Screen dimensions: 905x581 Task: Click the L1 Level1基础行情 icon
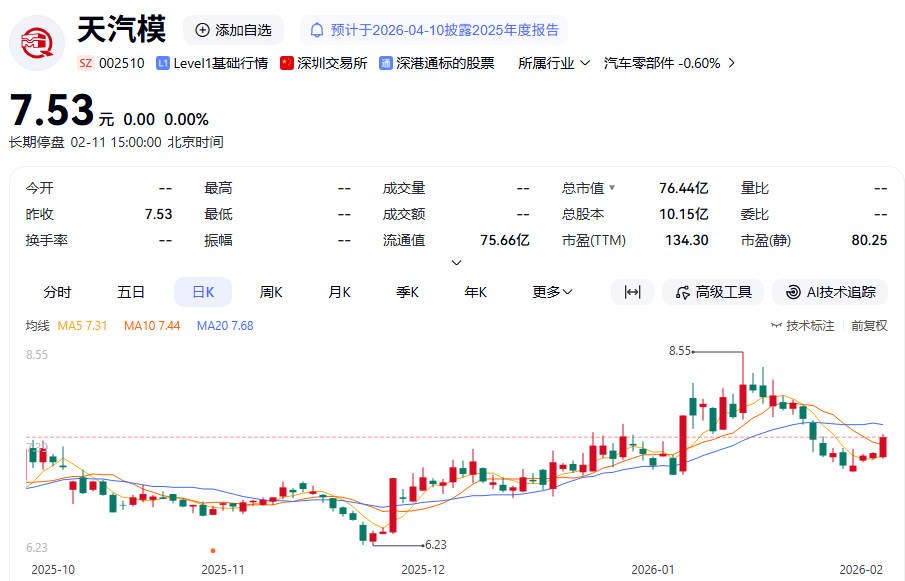[163, 63]
